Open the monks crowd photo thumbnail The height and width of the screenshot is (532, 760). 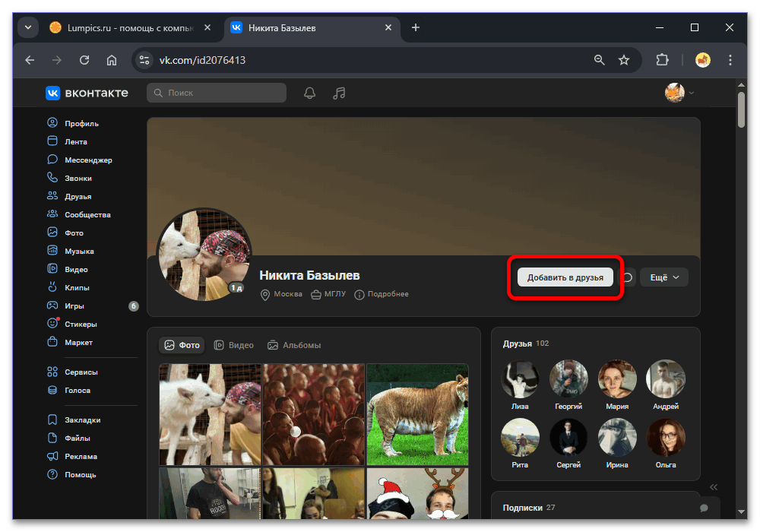pos(314,415)
